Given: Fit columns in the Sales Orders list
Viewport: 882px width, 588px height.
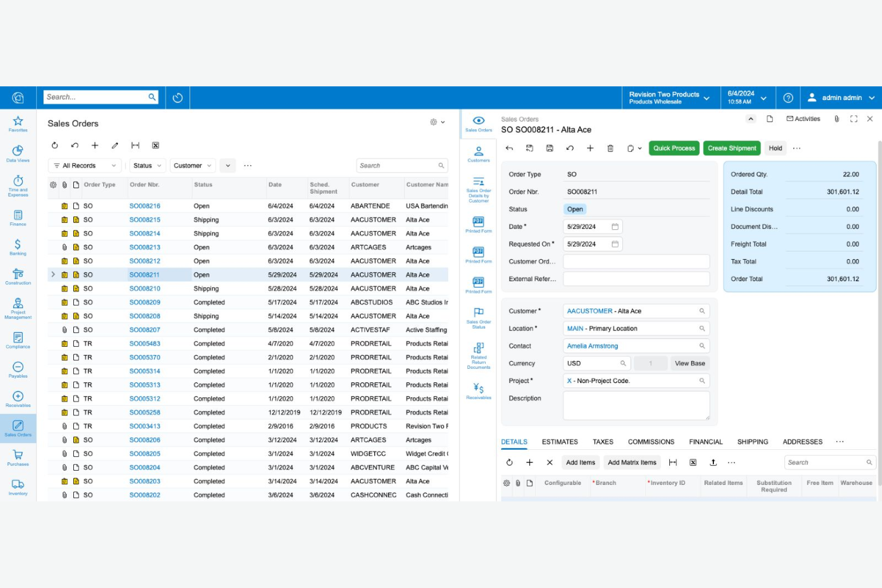Looking at the screenshot, I should coord(135,145).
